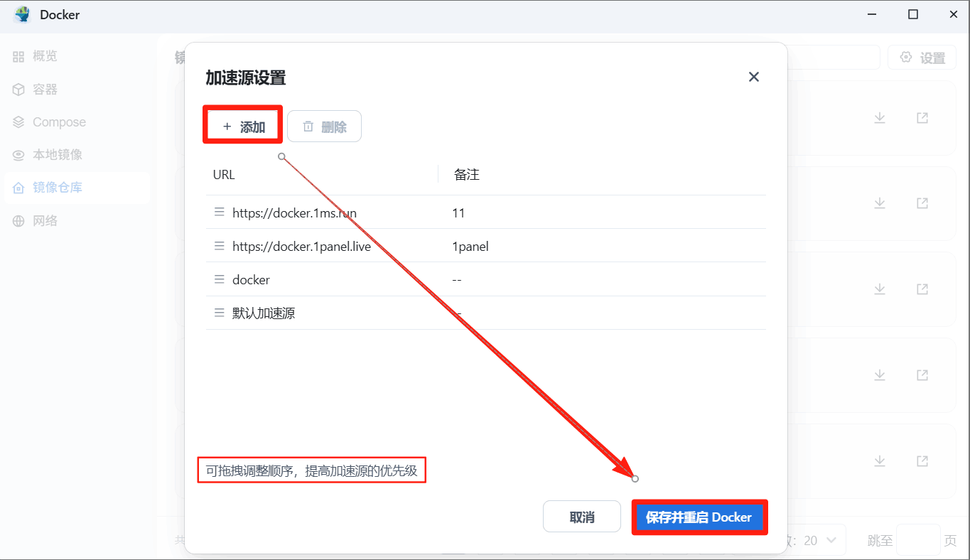The height and width of the screenshot is (560, 970).
Task: Click drag handle of https://docker.1panel.live row
Action: coord(220,246)
